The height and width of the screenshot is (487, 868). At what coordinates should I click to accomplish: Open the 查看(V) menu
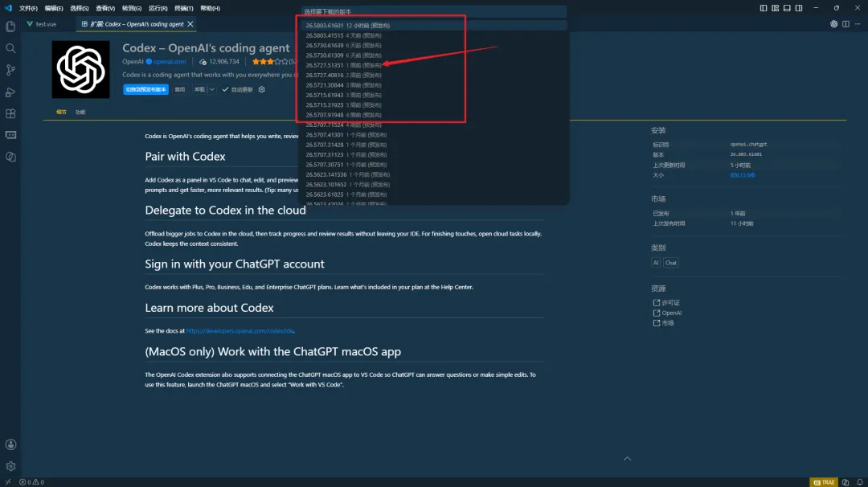(x=105, y=8)
